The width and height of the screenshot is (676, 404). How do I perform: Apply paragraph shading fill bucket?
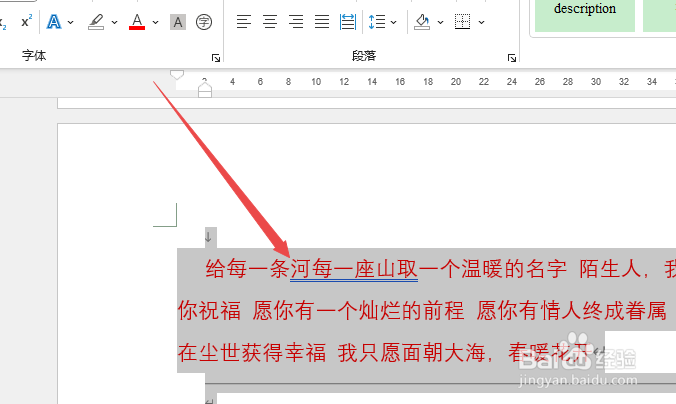[422, 22]
